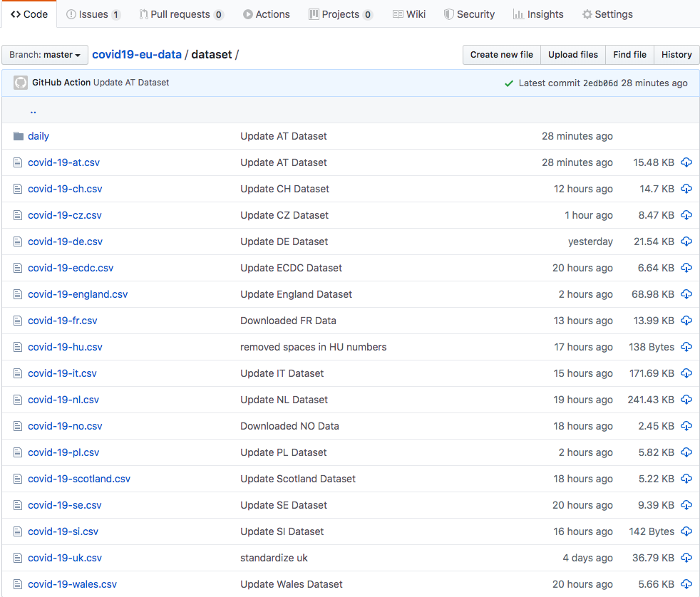The width and height of the screenshot is (700, 597).
Task: Go to the Actions tab
Action: click(267, 14)
